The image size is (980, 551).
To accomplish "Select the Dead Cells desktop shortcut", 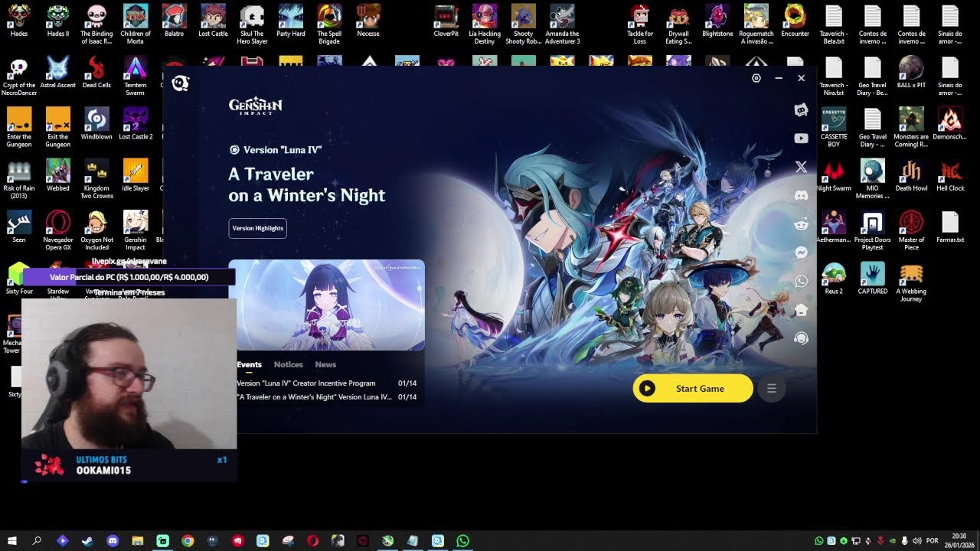I will (96, 73).
